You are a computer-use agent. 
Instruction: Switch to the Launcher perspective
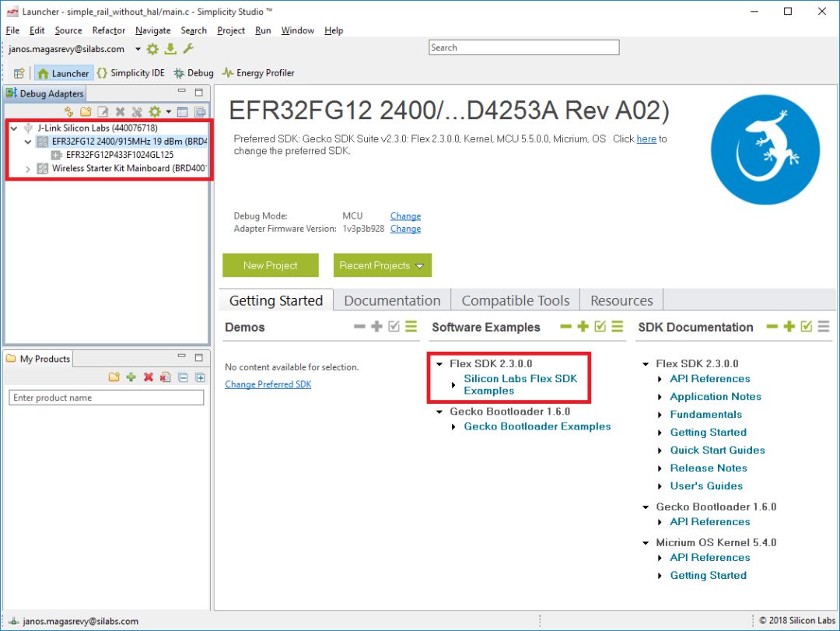pos(64,73)
